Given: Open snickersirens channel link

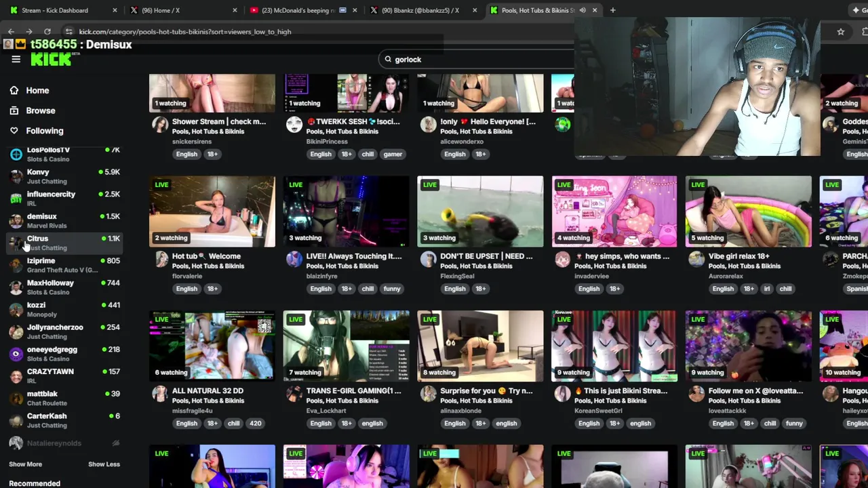Looking at the screenshot, I should (192, 142).
